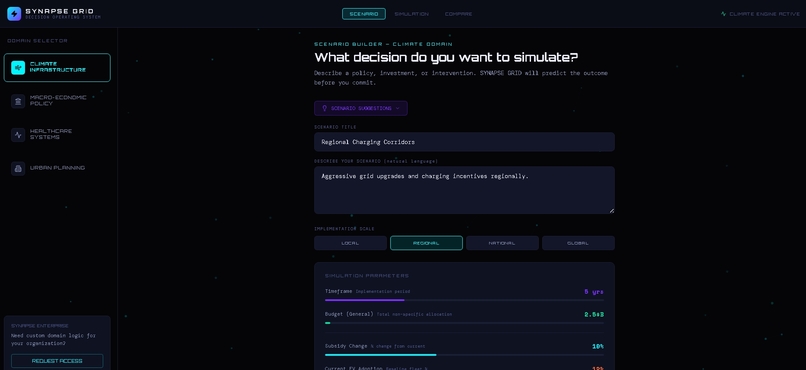Click the Urban Planning building icon
Screen dimensions: 806x370
18,168
